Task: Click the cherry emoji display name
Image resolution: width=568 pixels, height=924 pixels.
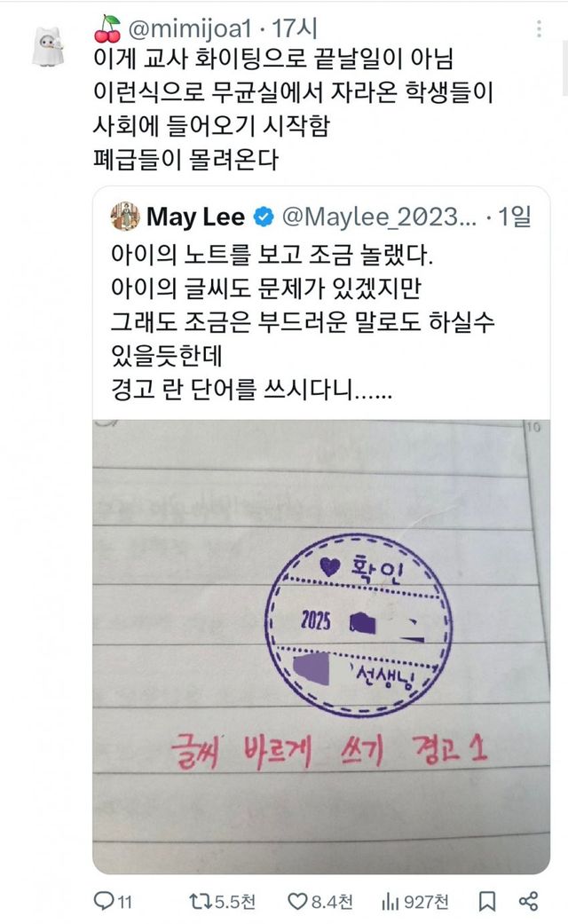Action: pyautogui.click(x=107, y=29)
